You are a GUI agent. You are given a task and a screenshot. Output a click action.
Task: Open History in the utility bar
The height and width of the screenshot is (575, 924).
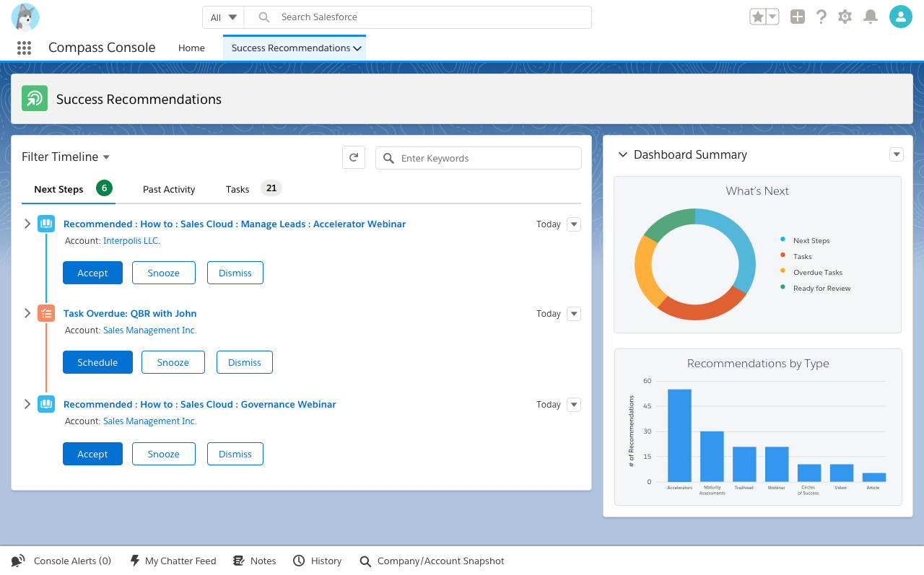(x=318, y=561)
